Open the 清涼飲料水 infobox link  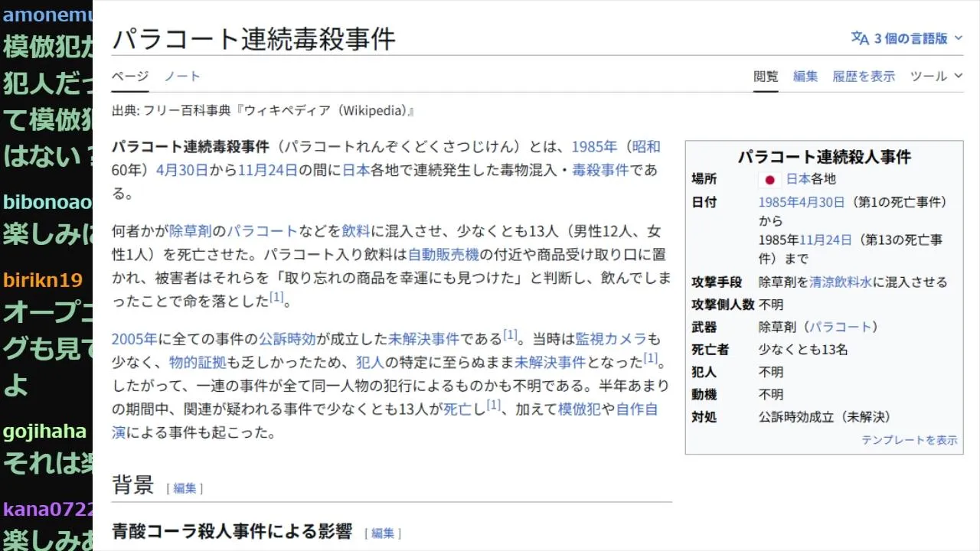(841, 282)
